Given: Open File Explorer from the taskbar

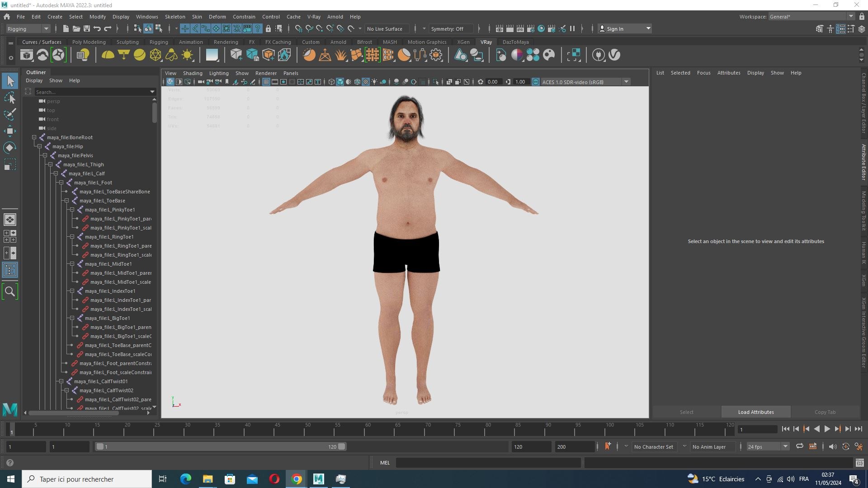Looking at the screenshot, I should (208, 479).
